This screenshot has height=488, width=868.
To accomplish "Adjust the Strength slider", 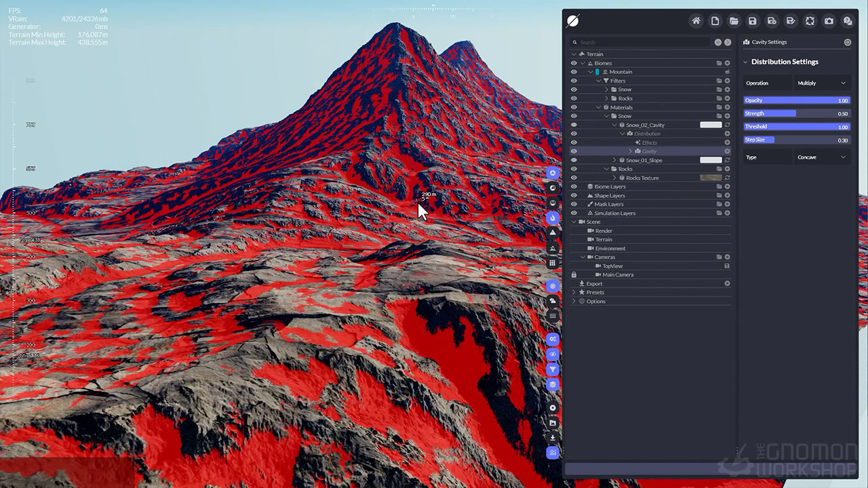I will (796, 114).
